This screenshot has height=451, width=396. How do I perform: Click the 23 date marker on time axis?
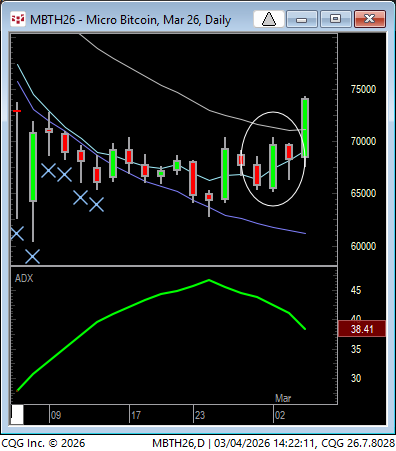coord(200,415)
